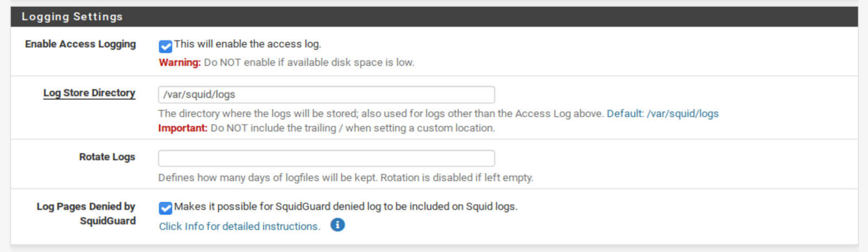Screen dimensions: 868x252
Task: Select the underlined Log Store Directory label
Action: [x=90, y=93]
